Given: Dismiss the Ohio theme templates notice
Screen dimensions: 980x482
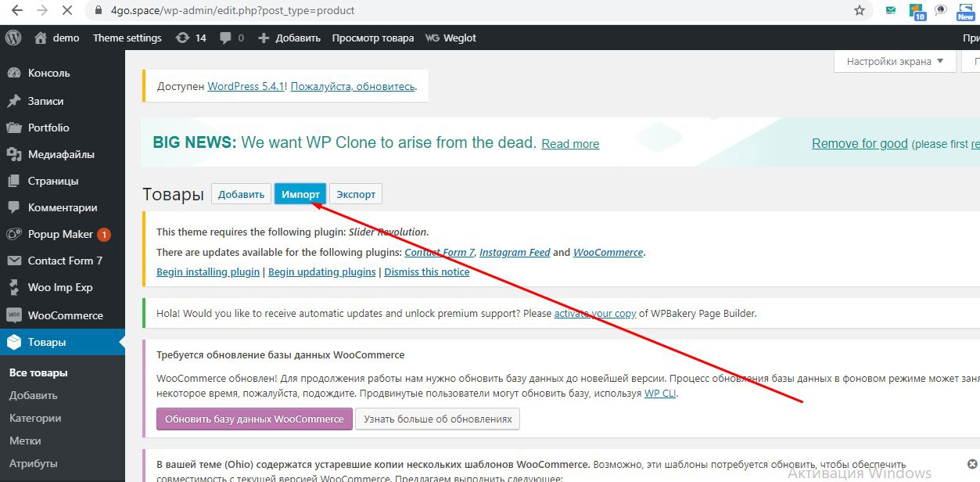Looking at the screenshot, I should (x=972, y=463).
